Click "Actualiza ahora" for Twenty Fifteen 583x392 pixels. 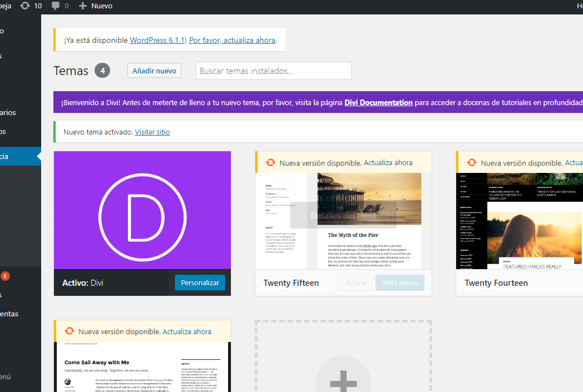pos(388,163)
